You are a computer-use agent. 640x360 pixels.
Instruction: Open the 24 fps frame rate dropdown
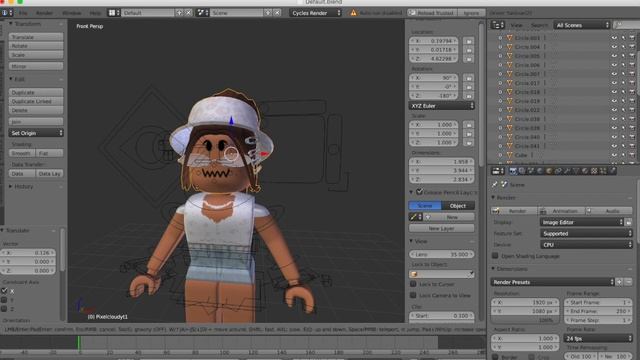[x=598, y=338]
